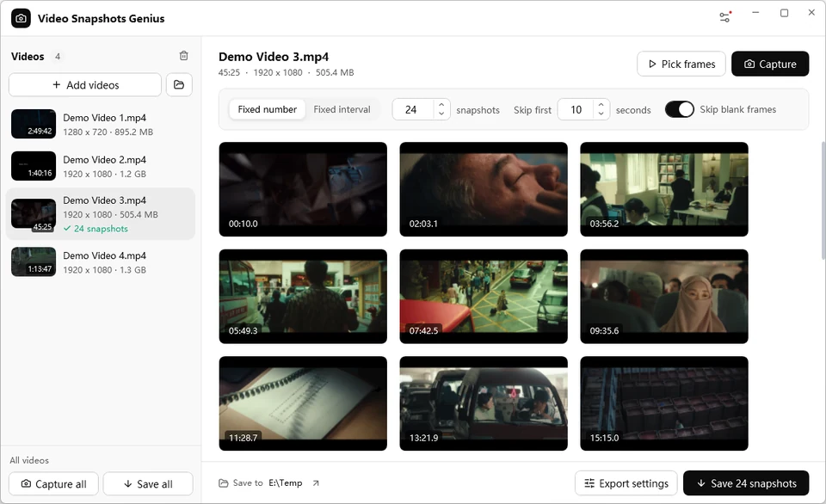The width and height of the screenshot is (826, 504).
Task: Maximize the Video Snapshots Genius window
Action: point(784,13)
